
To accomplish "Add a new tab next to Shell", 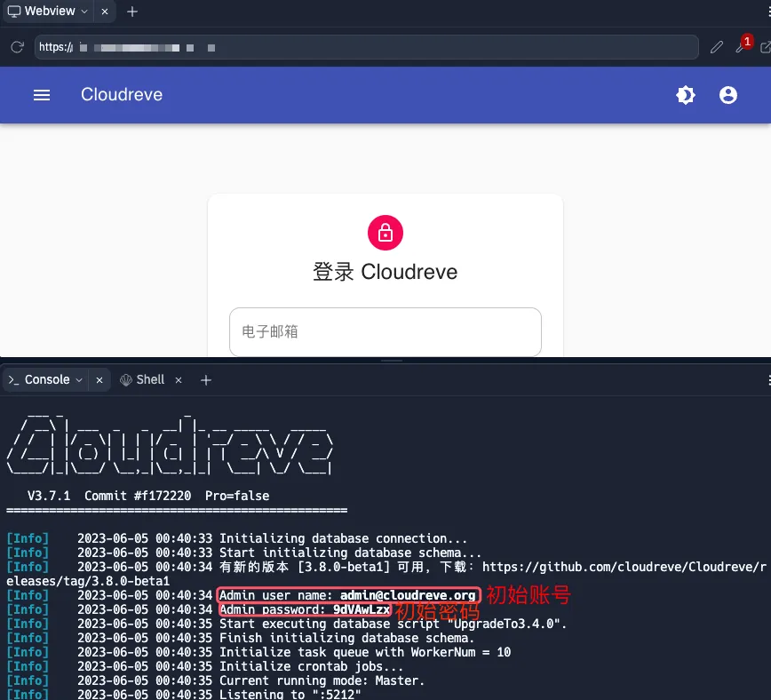I will 206,379.
